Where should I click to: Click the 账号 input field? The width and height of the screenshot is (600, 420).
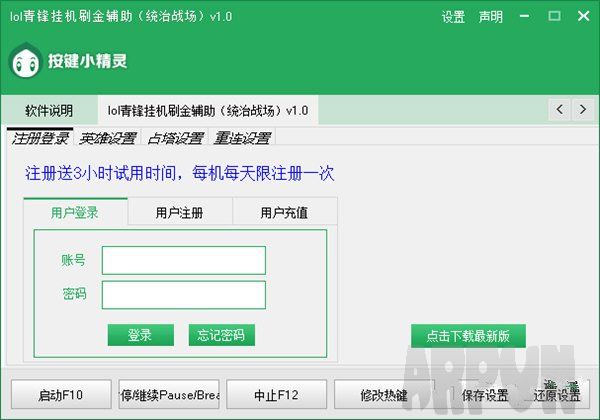pos(184,260)
